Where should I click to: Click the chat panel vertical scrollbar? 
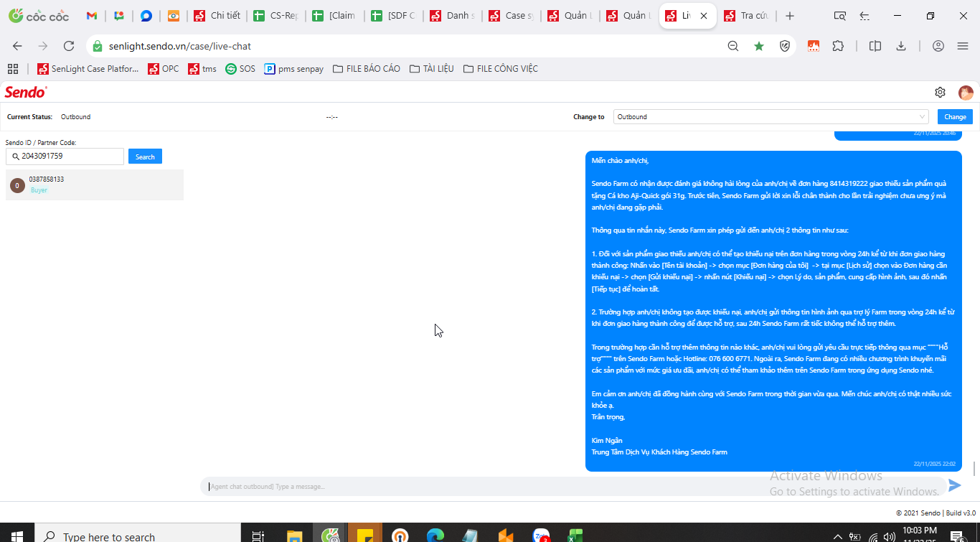974,468
